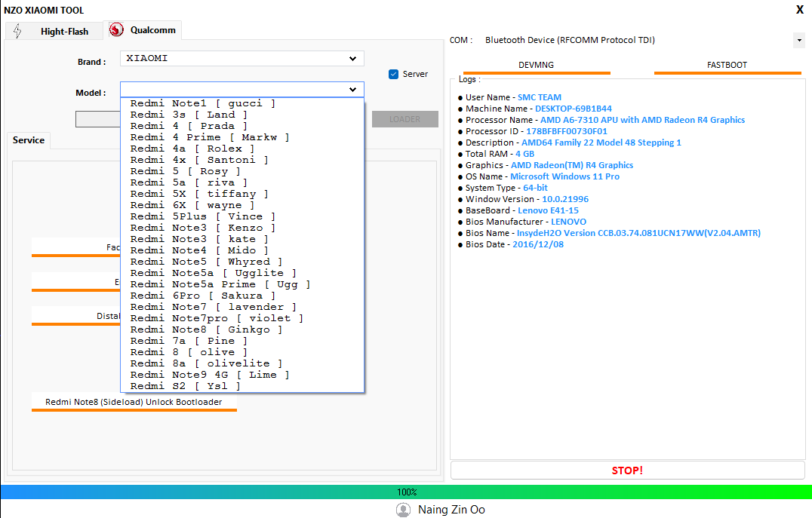Open the Brand dropdown showing XIAOMI
Screen dimensions: 812x518
pyautogui.click(x=241, y=59)
